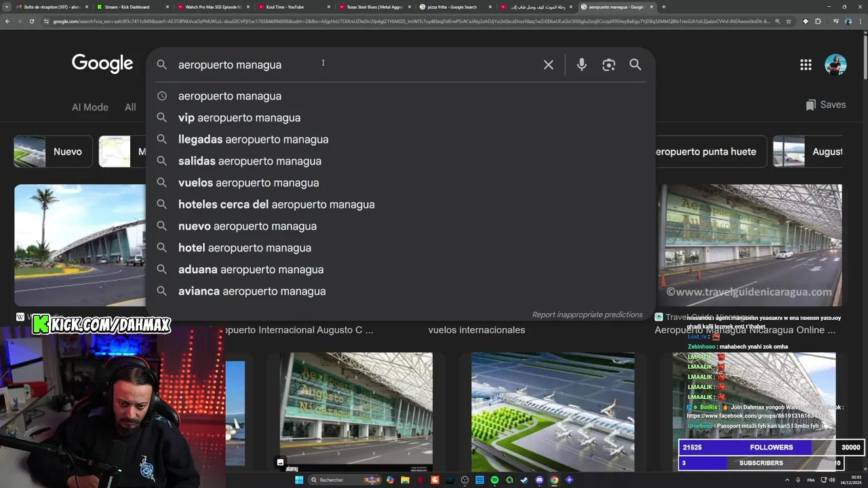Click Report inappropriate predictions link
Viewport: 868px width, 488px height.
[x=587, y=314]
